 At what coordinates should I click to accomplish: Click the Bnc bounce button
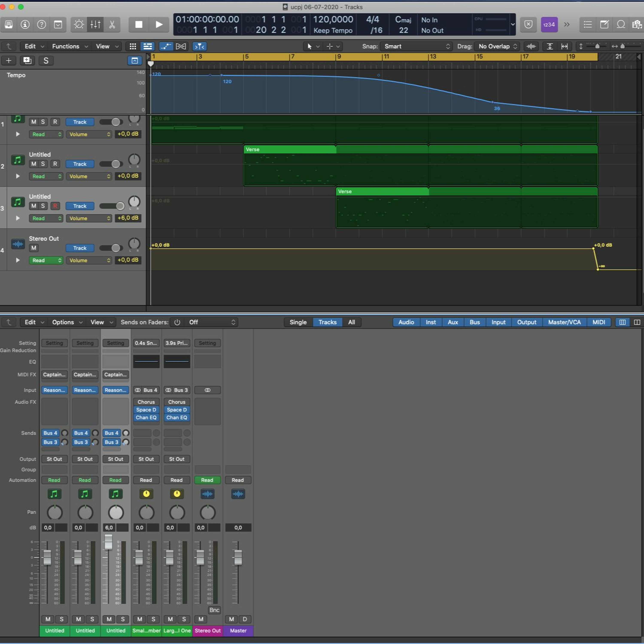click(x=214, y=610)
